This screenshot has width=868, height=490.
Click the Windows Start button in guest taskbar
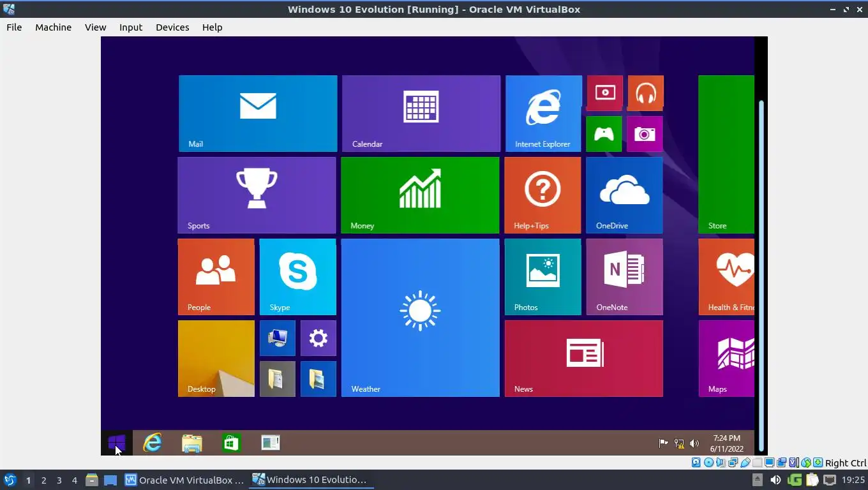click(117, 442)
